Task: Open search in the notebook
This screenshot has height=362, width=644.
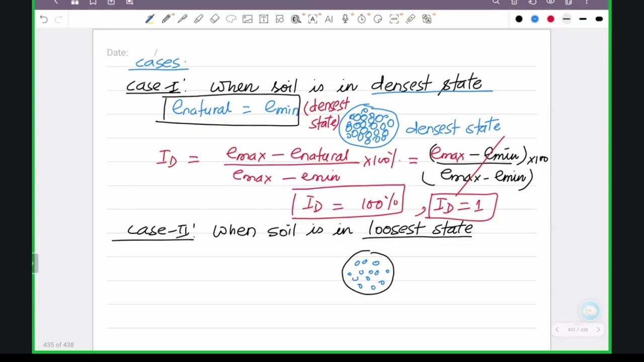Action: [x=496, y=3]
